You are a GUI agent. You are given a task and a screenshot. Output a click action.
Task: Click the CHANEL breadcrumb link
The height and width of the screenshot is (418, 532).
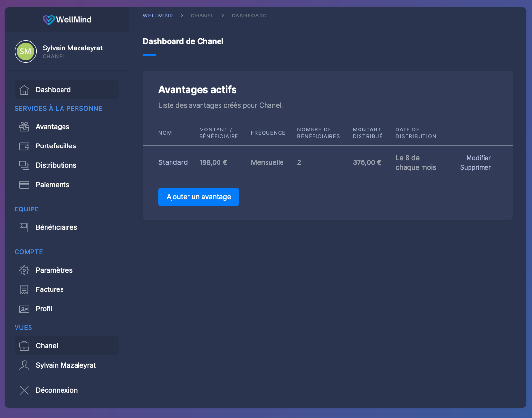click(202, 16)
